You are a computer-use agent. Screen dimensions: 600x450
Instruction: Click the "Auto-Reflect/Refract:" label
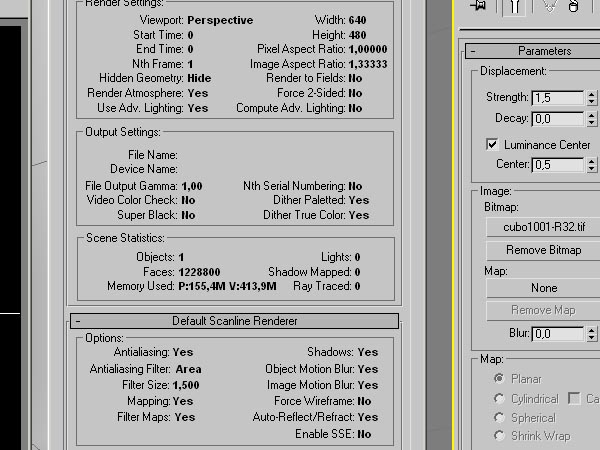pyautogui.click(x=304, y=417)
